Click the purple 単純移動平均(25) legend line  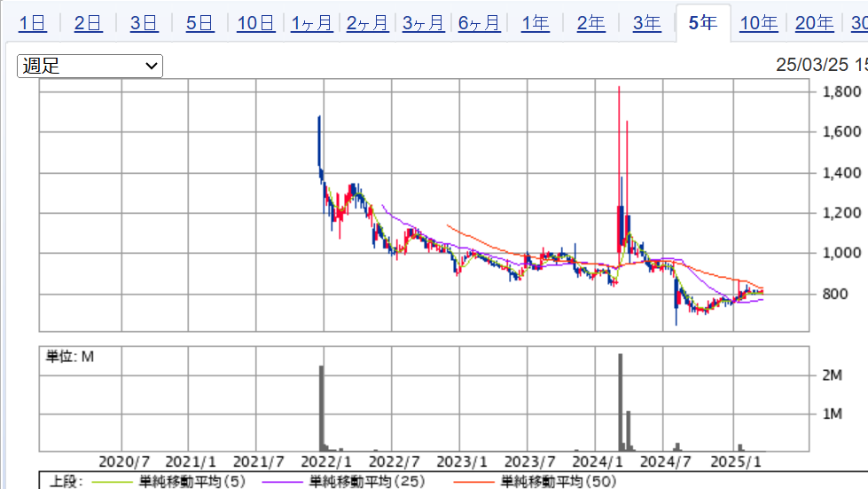click(282, 482)
